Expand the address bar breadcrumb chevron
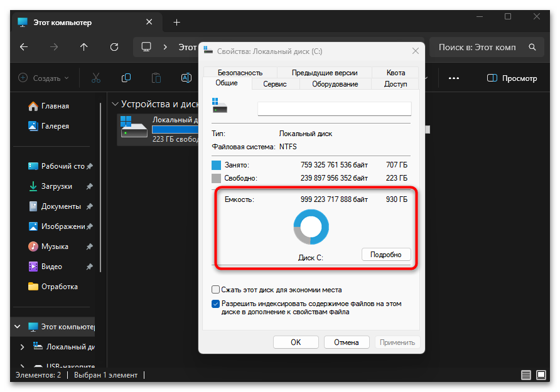Screen dimensions: 560x392 pyautogui.click(x=165, y=47)
